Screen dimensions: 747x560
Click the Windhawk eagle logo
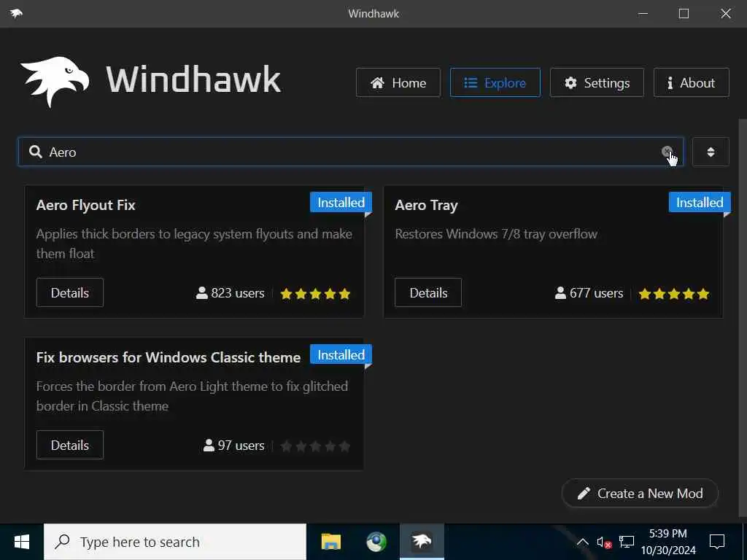point(55,82)
